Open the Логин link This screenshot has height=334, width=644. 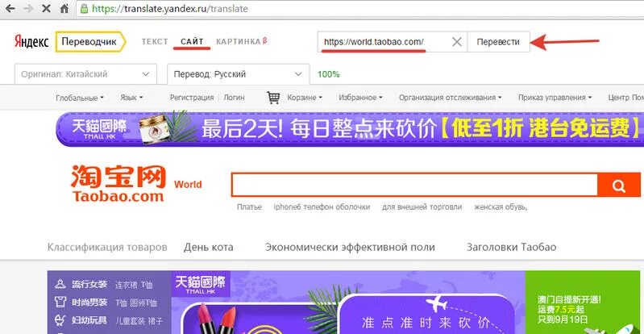click(234, 98)
